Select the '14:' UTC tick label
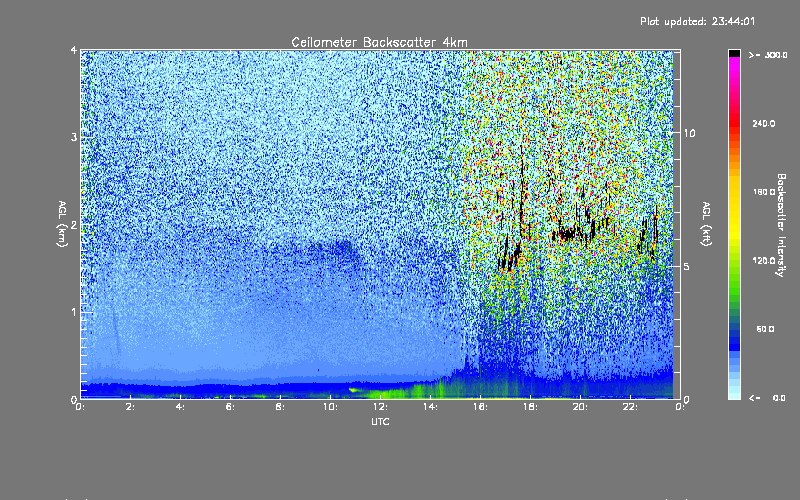The width and height of the screenshot is (800, 500). (x=430, y=407)
